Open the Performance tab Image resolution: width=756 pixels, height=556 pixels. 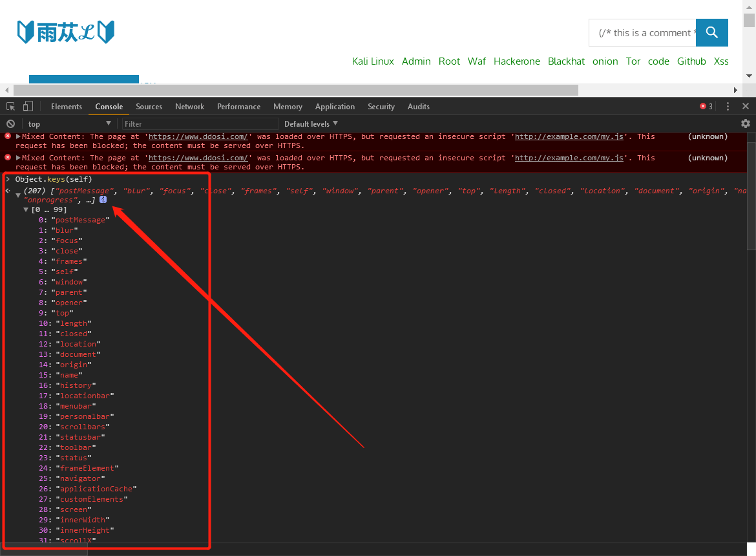coord(238,107)
